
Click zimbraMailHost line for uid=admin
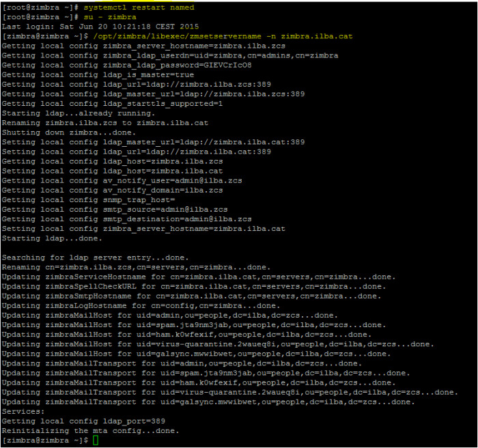pyautogui.click(x=170, y=315)
